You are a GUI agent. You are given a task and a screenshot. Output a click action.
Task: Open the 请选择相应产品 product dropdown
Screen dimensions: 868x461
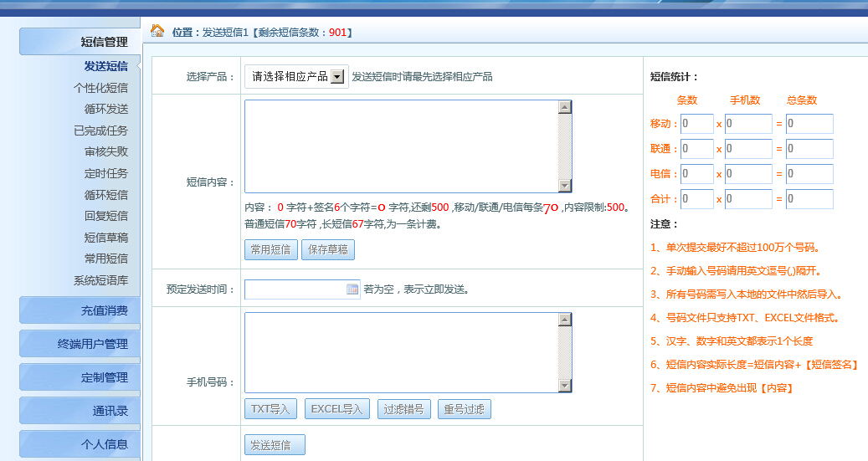(x=296, y=76)
